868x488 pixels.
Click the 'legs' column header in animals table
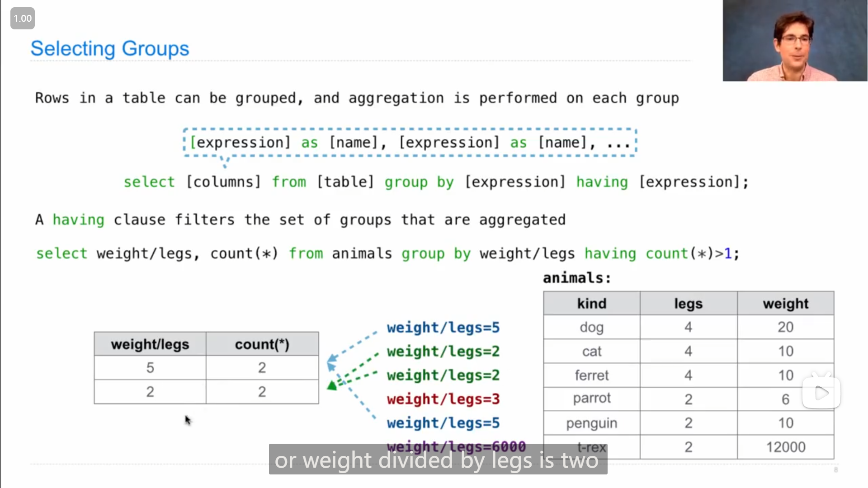[x=689, y=304]
